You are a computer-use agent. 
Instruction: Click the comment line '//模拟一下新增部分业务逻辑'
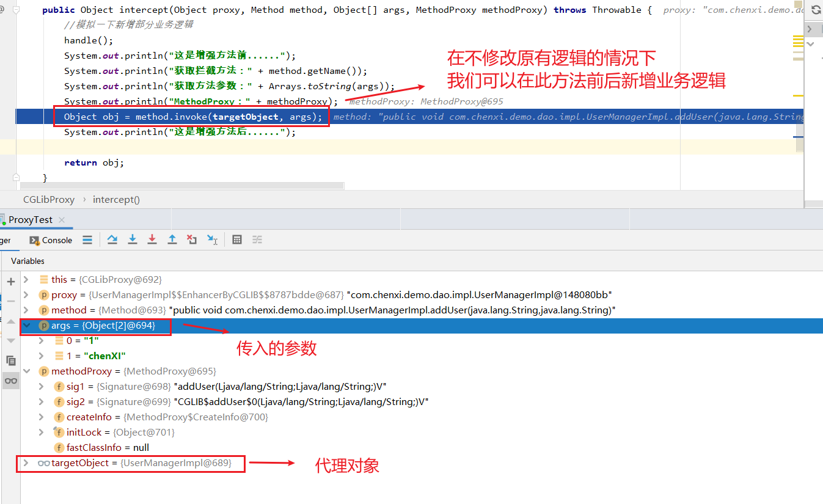tap(129, 25)
